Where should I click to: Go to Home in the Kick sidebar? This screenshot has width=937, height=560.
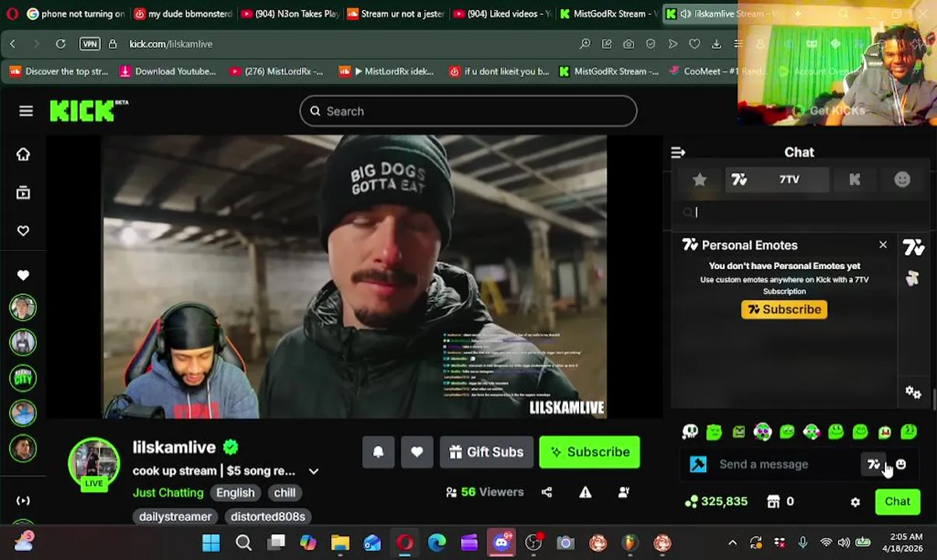23,154
